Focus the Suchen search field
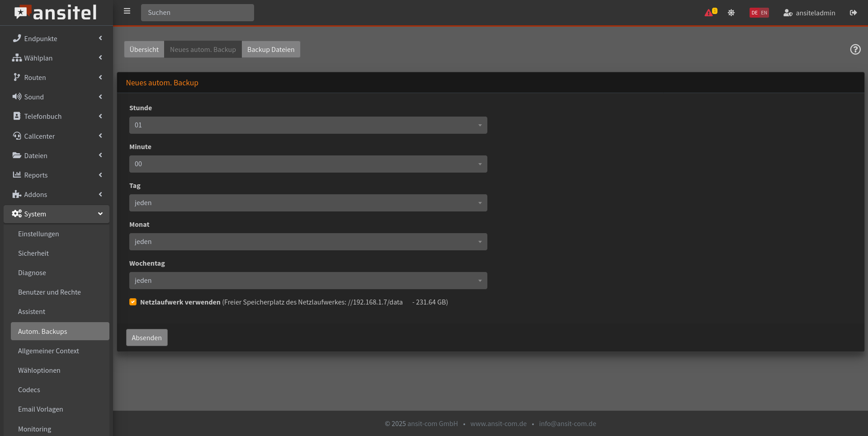 (x=198, y=13)
